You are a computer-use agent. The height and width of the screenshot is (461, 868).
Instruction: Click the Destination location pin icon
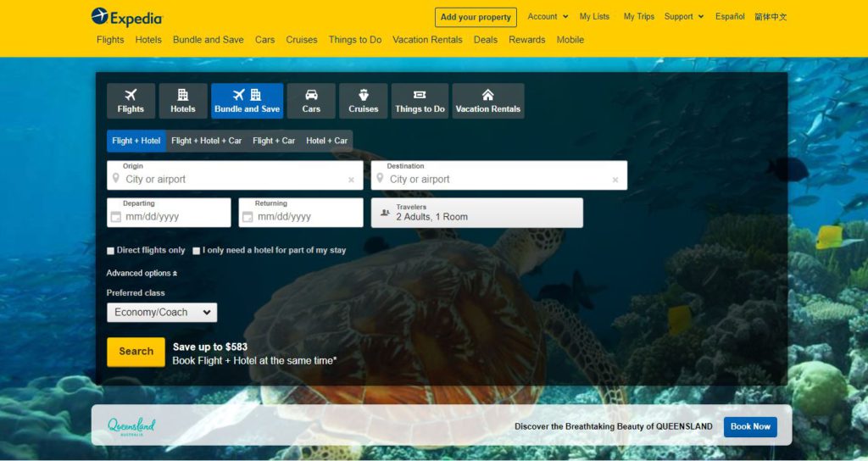(380, 178)
